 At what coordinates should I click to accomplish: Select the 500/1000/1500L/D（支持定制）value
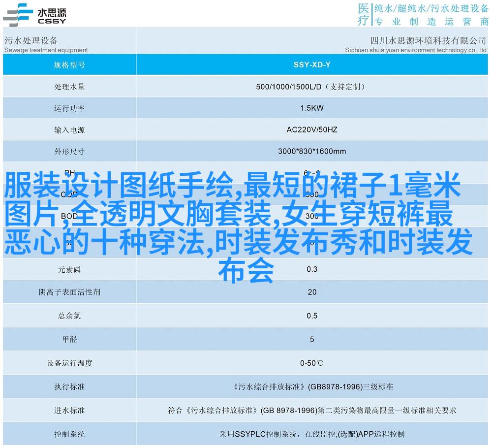pyautogui.click(x=310, y=87)
